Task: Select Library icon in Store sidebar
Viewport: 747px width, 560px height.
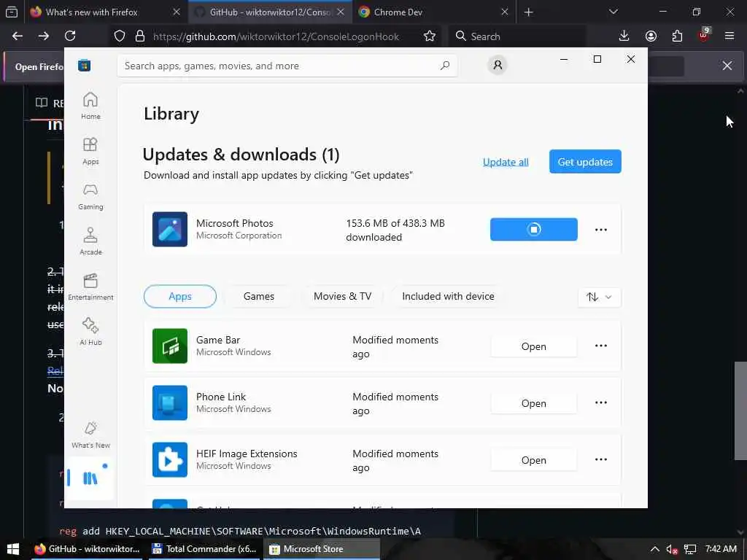Action: click(90, 478)
